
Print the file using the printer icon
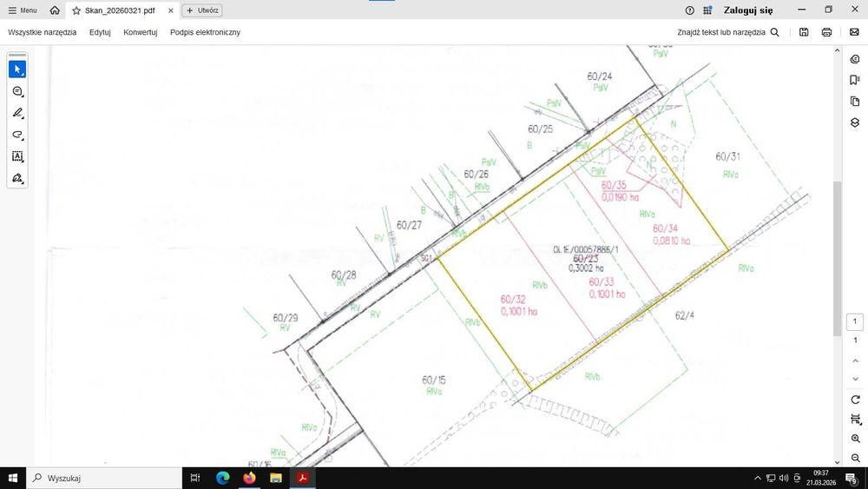[x=826, y=32]
